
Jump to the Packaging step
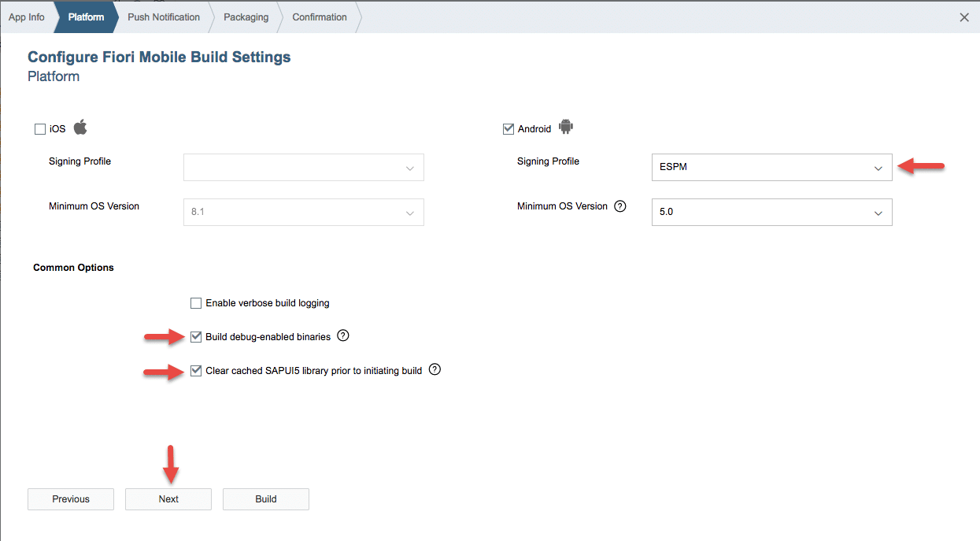(x=246, y=17)
